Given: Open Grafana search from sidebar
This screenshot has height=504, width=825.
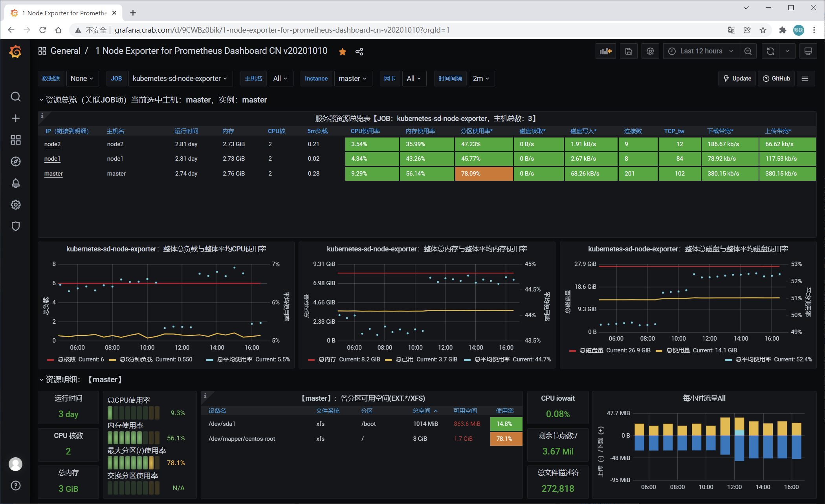Looking at the screenshot, I should (15, 97).
